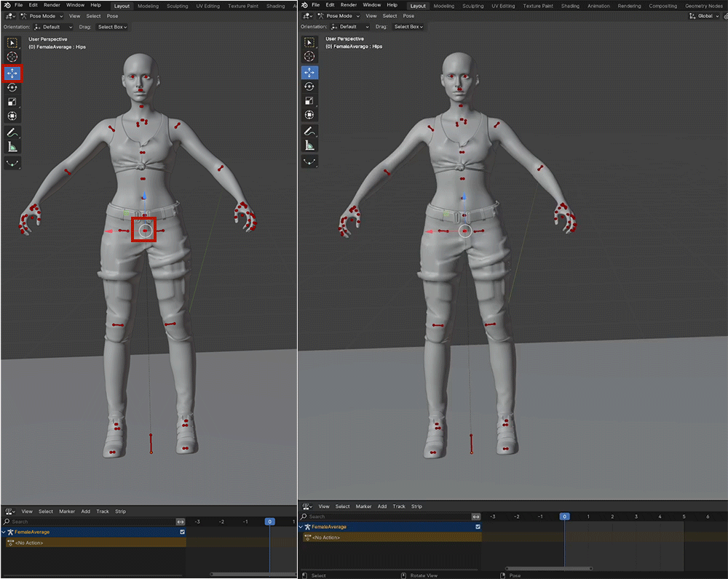
Task: Select the Scale tool in the left viewport toolbar
Action: (12, 102)
